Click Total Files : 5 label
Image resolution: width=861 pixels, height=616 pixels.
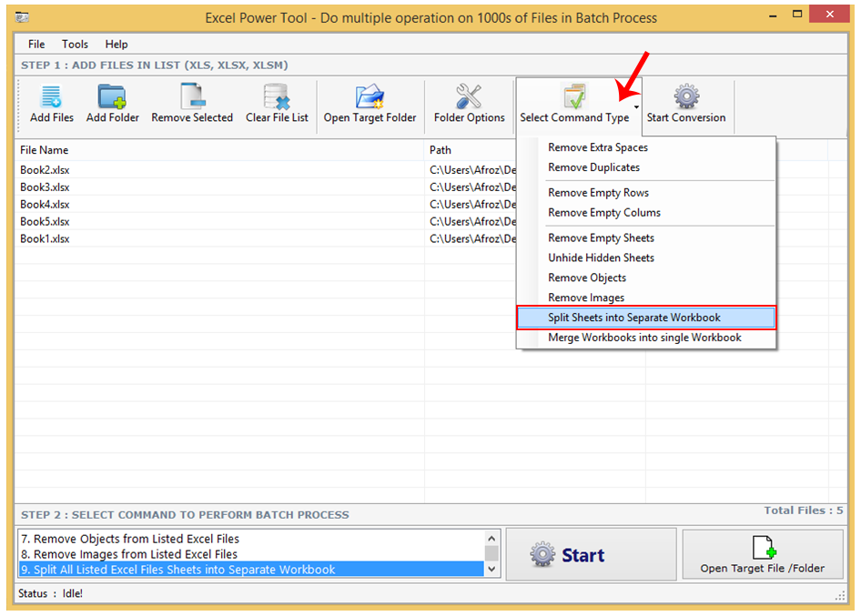point(803,510)
